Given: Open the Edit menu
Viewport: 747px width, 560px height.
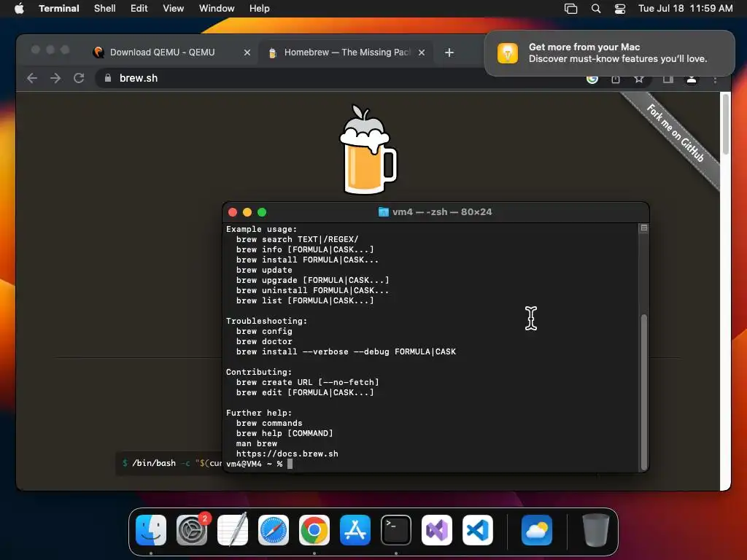Looking at the screenshot, I should click(139, 8).
